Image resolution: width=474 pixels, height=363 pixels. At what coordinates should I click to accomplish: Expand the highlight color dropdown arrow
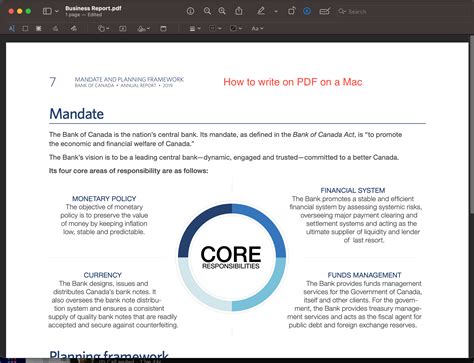[276, 11]
